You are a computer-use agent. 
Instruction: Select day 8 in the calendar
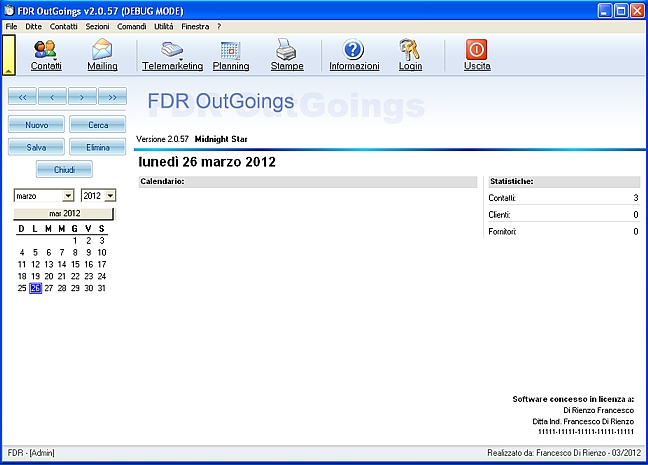[75, 253]
